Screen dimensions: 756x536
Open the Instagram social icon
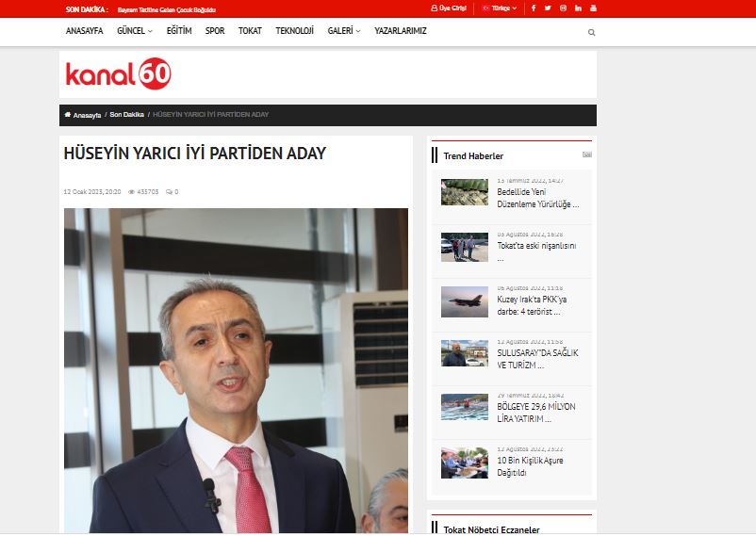(x=563, y=8)
